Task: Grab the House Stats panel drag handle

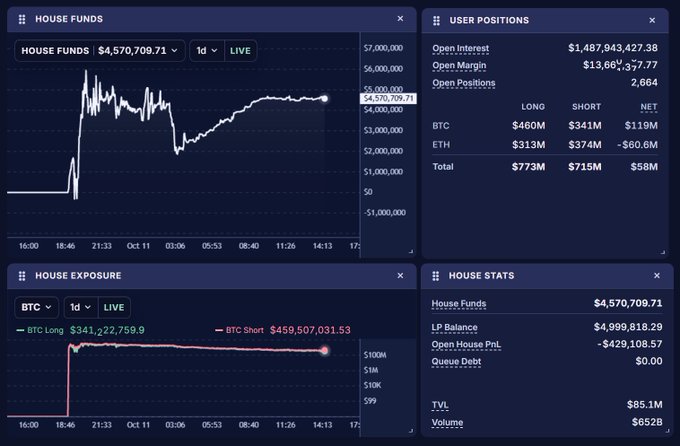Action: (436, 275)
